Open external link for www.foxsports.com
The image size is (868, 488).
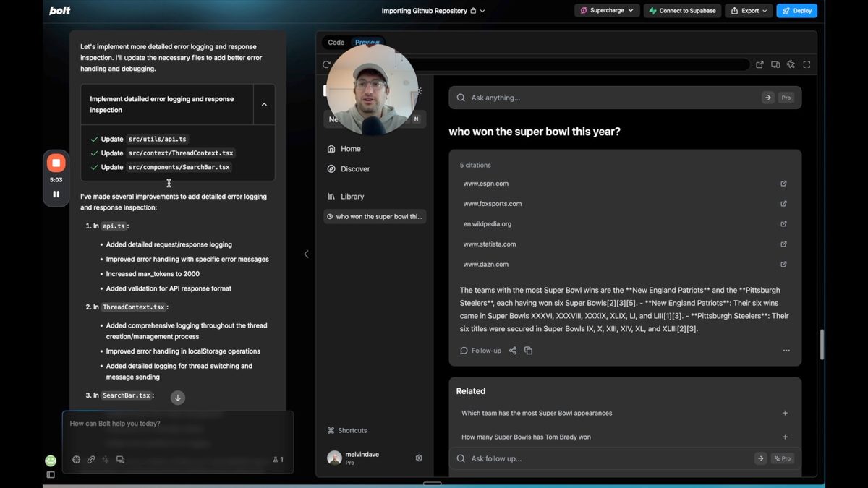click(783, 204)
